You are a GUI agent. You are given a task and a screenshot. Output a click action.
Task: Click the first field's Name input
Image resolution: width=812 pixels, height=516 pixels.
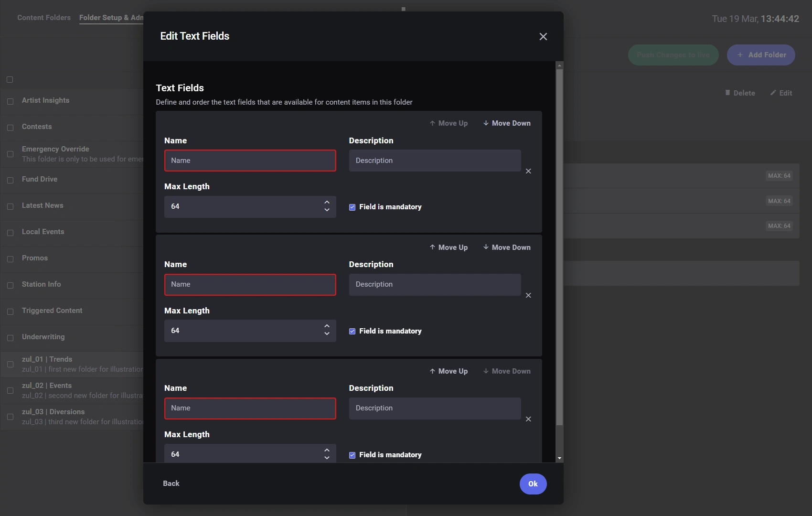click(x=250, y=161)
